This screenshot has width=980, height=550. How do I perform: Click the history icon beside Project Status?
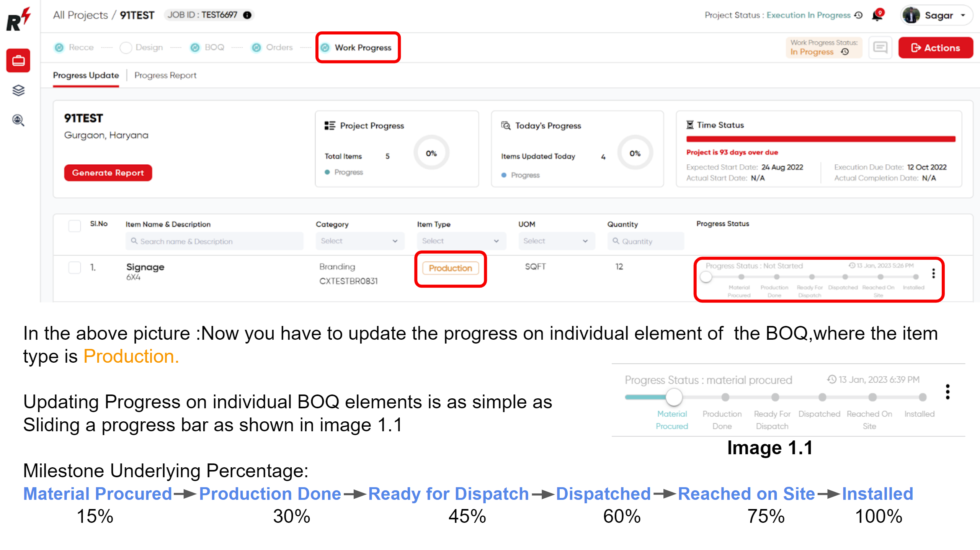click(x=857, y=15)
